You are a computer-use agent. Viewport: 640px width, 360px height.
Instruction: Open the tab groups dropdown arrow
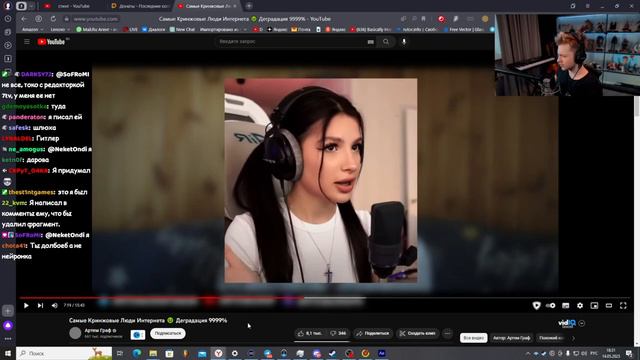pyautogui.click(x=31, y=6)
